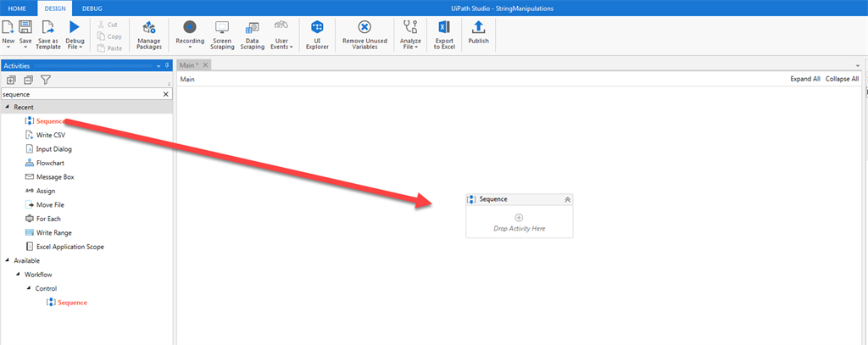
Task: Open the activities filter funnel icon
Action: pyautogui.click(x=46, y=81)
